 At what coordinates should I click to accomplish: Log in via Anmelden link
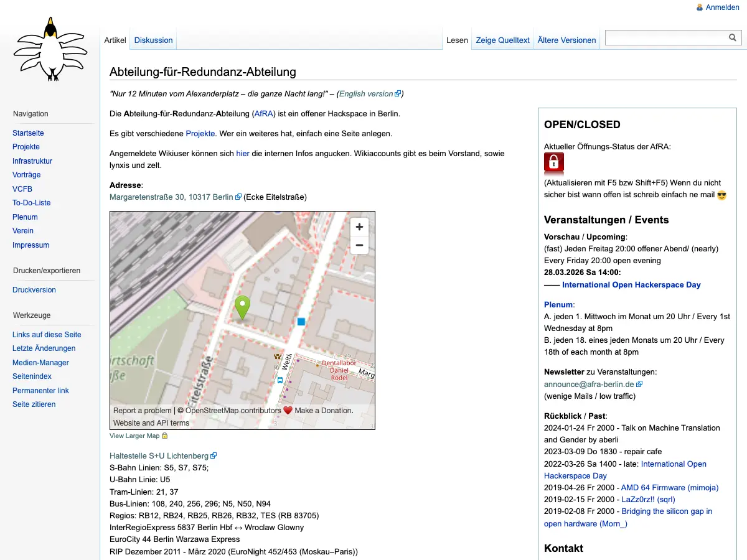coord(722,7)
